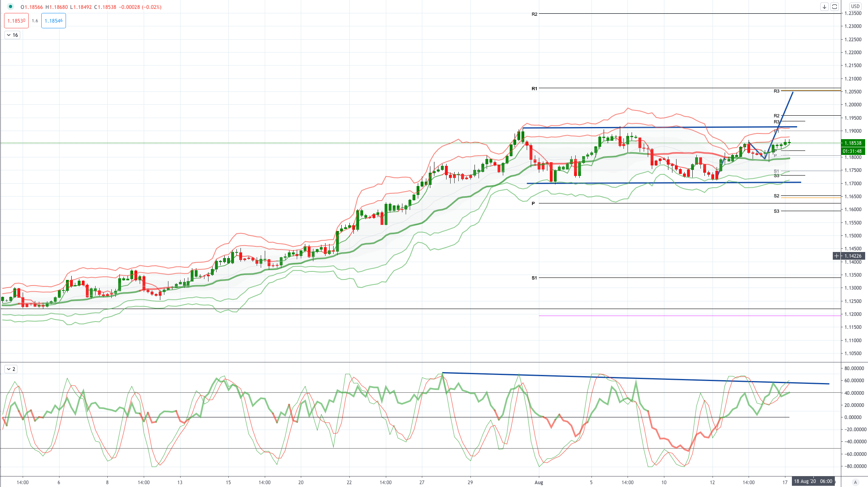Select the upper R2 pivot label
This screenshot has height=487, width=868.
[x=534, y=14]
